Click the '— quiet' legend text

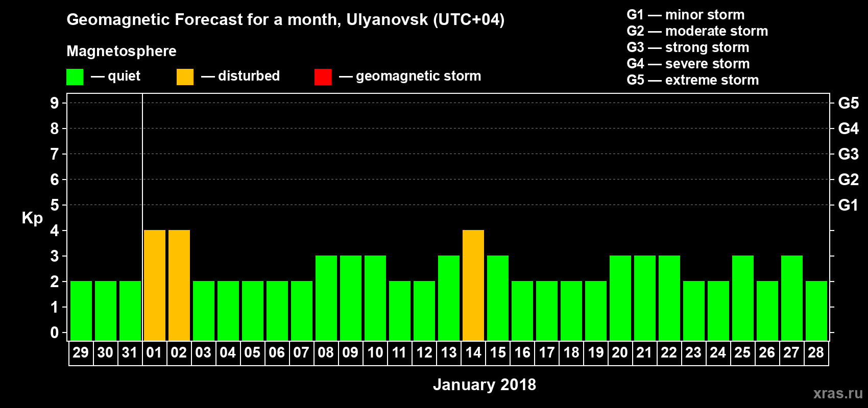pos(115,76)
